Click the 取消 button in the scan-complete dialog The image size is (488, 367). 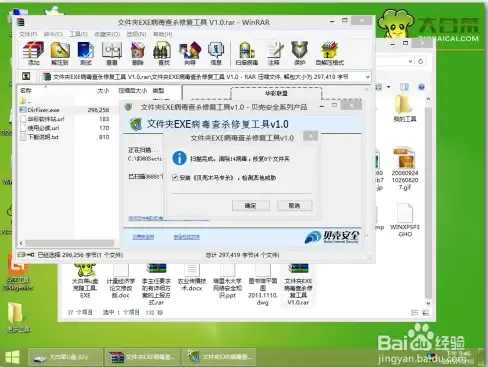(294, 206)
